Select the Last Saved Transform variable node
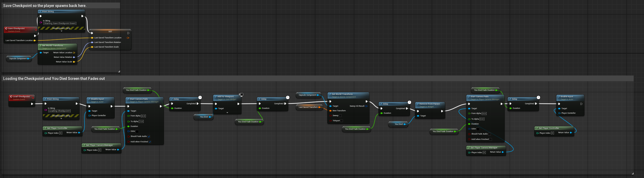The width and height of the screenshot is (644, 178). (x=309, y=107)
